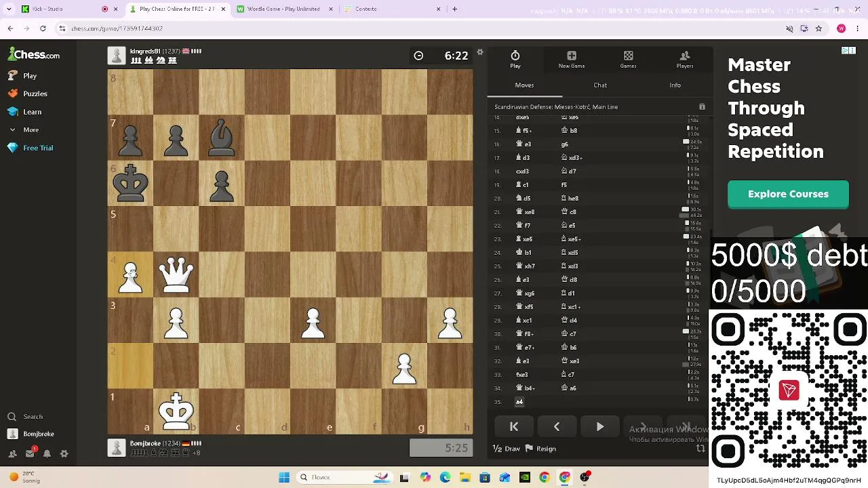Open the Chrome profile avatar

tap(841, 28)
